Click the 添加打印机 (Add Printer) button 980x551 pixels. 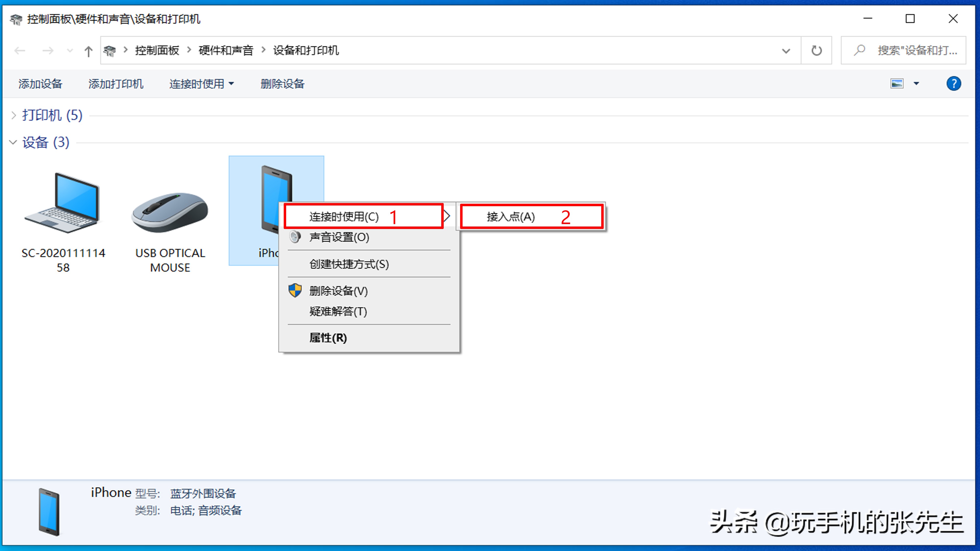coord(115,84)
